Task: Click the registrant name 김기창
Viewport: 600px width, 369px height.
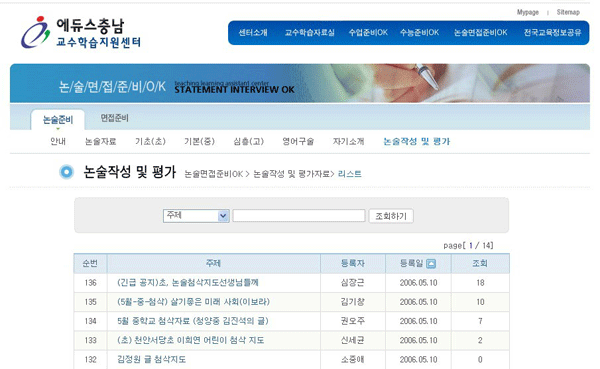Action: [x=352, y=302]
